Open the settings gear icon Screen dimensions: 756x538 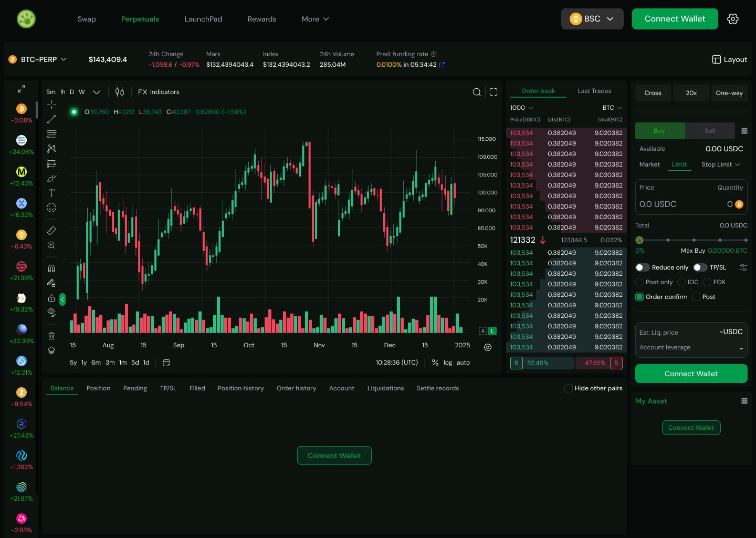click(x=733, y=19)
